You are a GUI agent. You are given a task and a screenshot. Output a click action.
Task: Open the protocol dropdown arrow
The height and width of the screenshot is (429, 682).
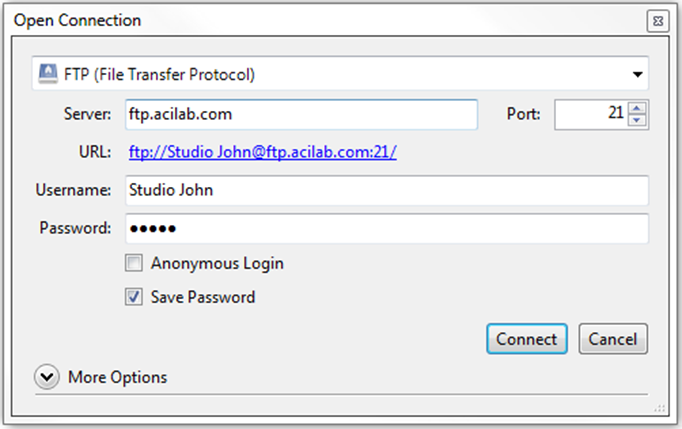pos(637,74)
